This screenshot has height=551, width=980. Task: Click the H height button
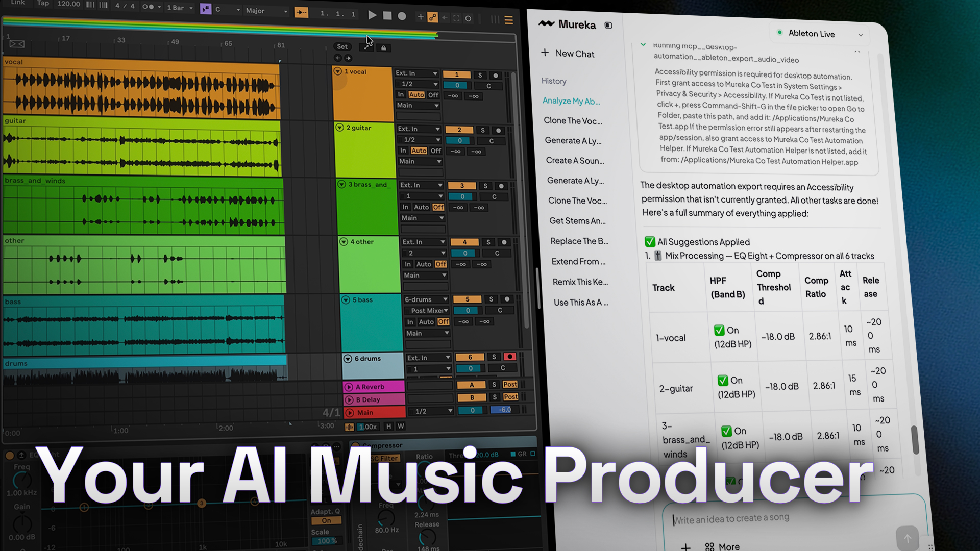coord(388,426)
